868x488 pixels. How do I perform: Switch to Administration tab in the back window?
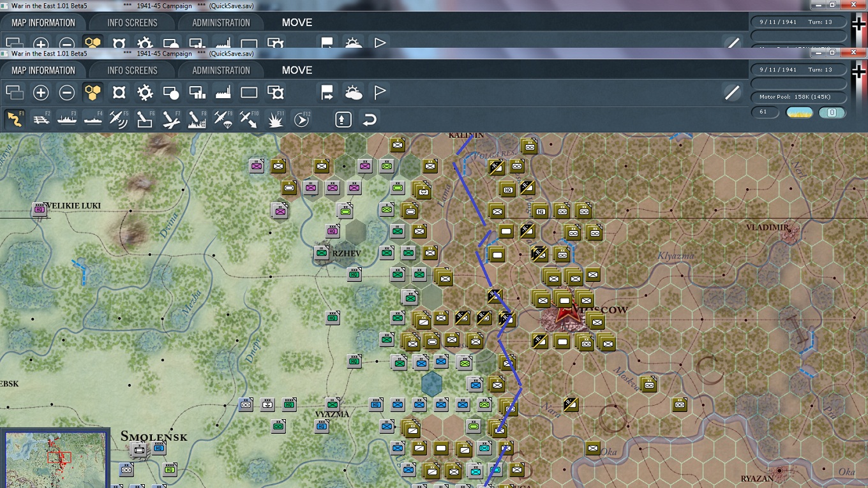[221, 22]
